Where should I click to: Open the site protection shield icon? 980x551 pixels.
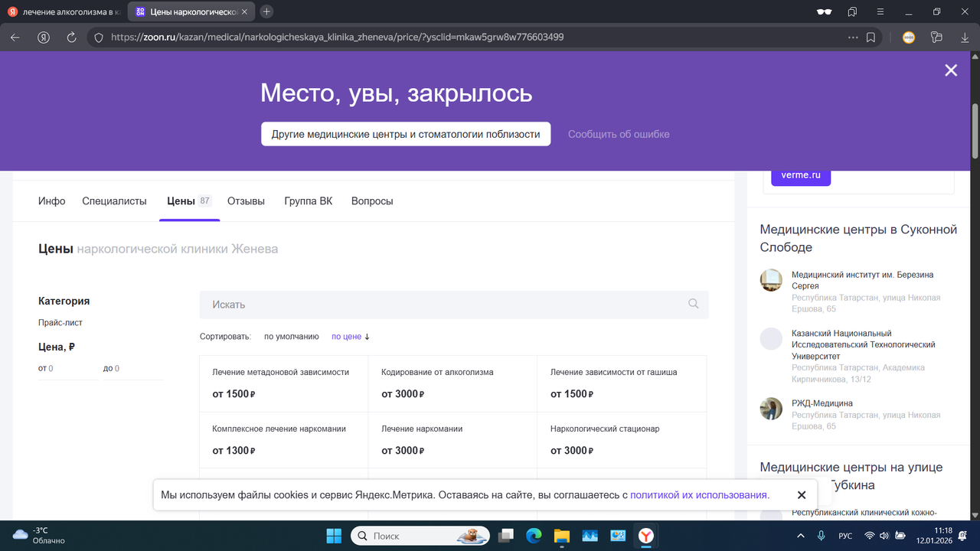100,37
